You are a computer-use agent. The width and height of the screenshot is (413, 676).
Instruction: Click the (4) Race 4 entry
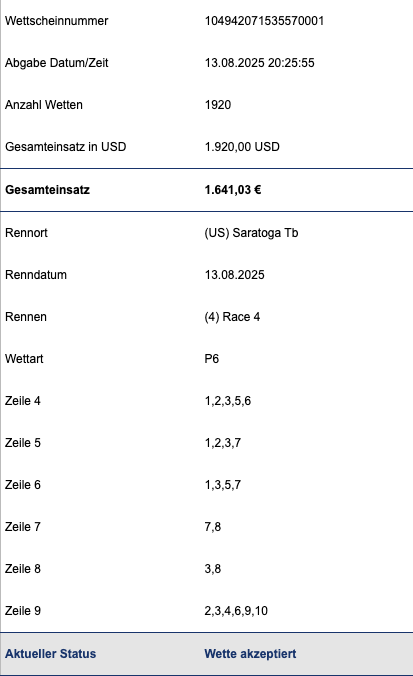coord(232,317)
